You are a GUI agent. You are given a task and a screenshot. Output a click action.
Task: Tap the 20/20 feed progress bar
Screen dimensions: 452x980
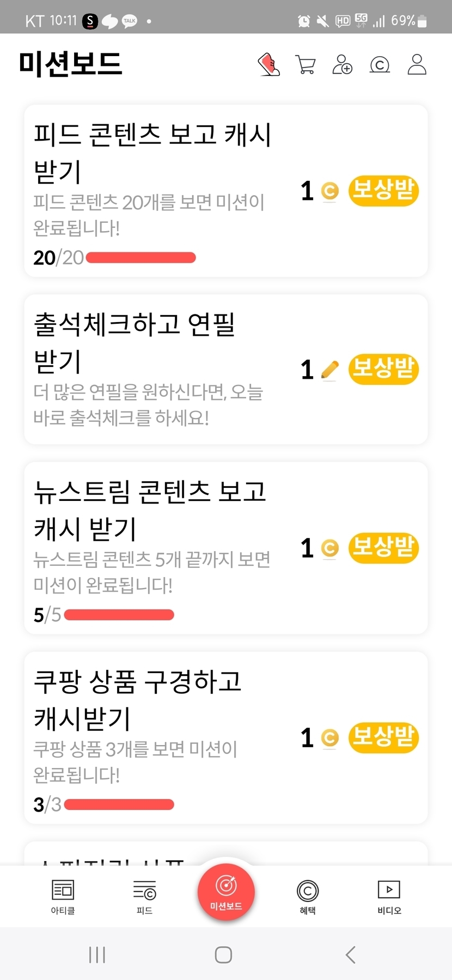click(x=141, y=258)
